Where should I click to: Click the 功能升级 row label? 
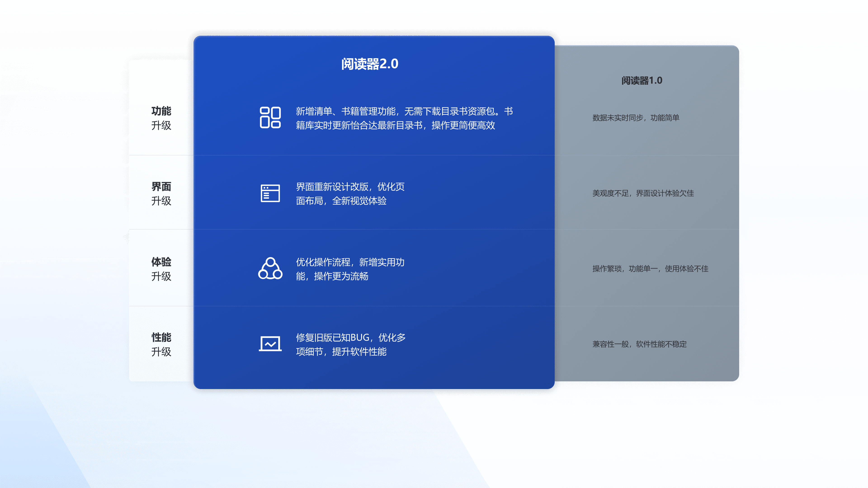[x=161, y=118]
